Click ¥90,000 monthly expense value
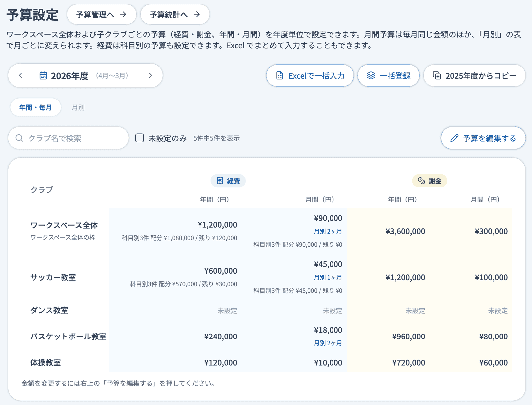This screenshot has width=532, height=405. pyautogui.click(x=328, y=218)
